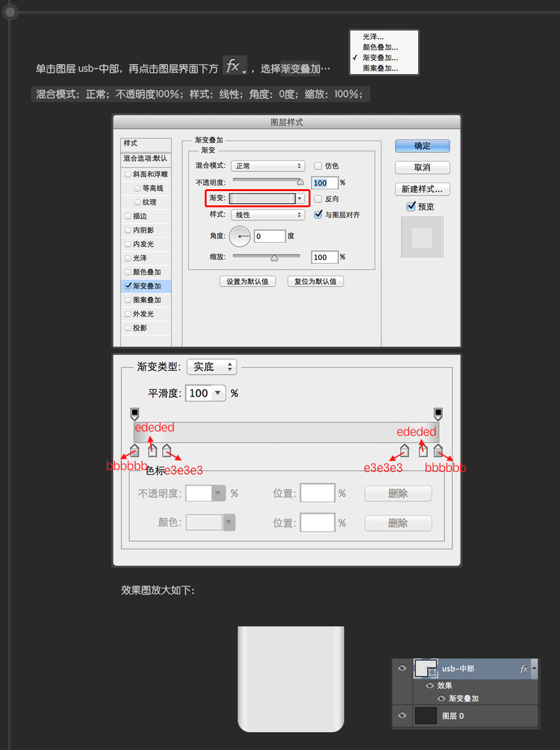Uncheck the 与图层对齐 checkbox
Image resolution: width=560 pixels, height=750 pixels.
318,215
